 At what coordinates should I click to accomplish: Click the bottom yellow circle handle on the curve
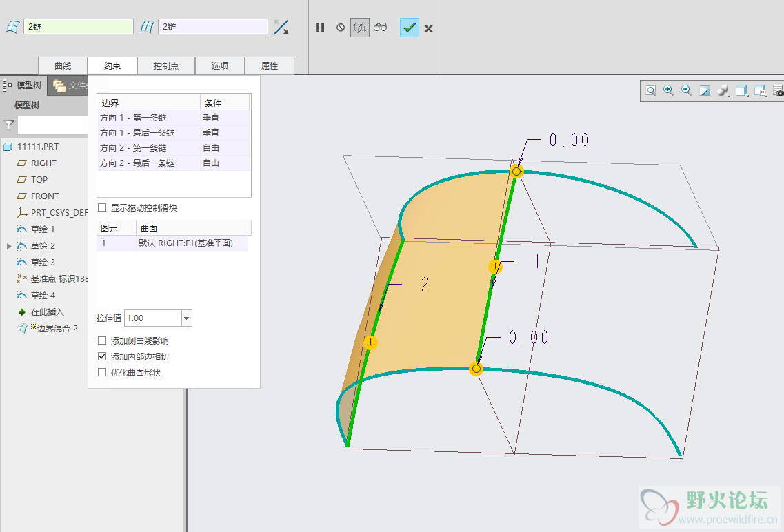point(476,369)
